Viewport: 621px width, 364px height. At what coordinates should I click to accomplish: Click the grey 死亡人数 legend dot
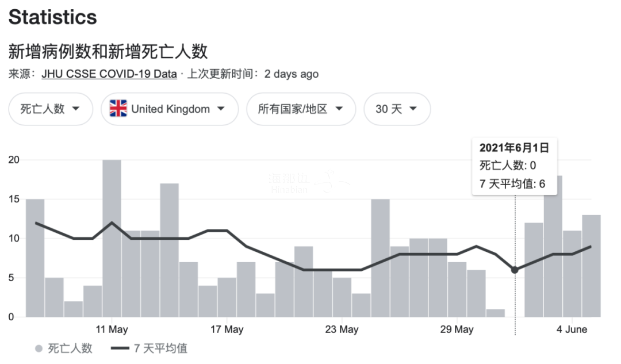[x=39, y=348]
